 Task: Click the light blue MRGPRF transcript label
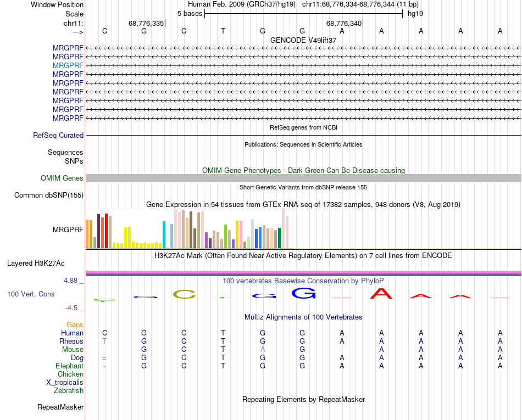tap(68, 65)
